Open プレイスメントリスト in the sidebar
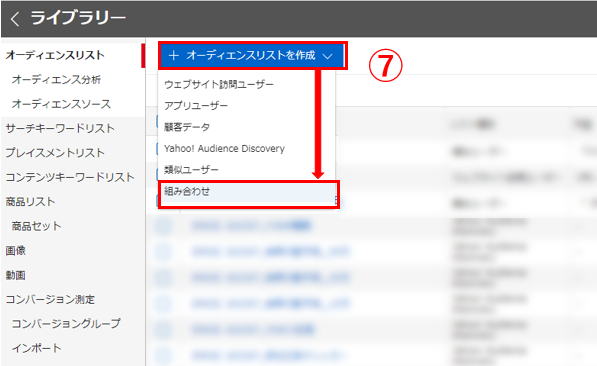The width and height of the screenshot is (597, 366). (x=55, y=153)
